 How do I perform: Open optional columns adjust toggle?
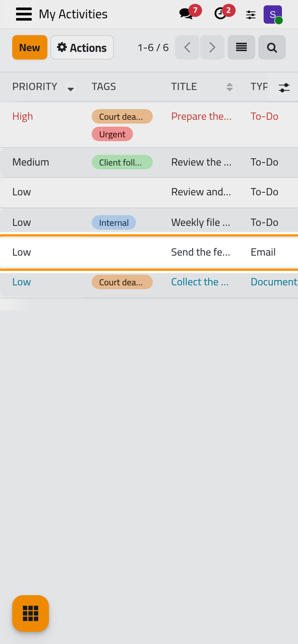[284, 87]
